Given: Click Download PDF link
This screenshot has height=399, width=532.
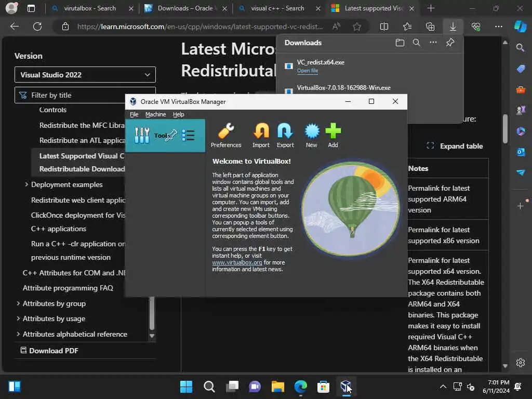Looking at the screenshot, I should tap(50, 351).
